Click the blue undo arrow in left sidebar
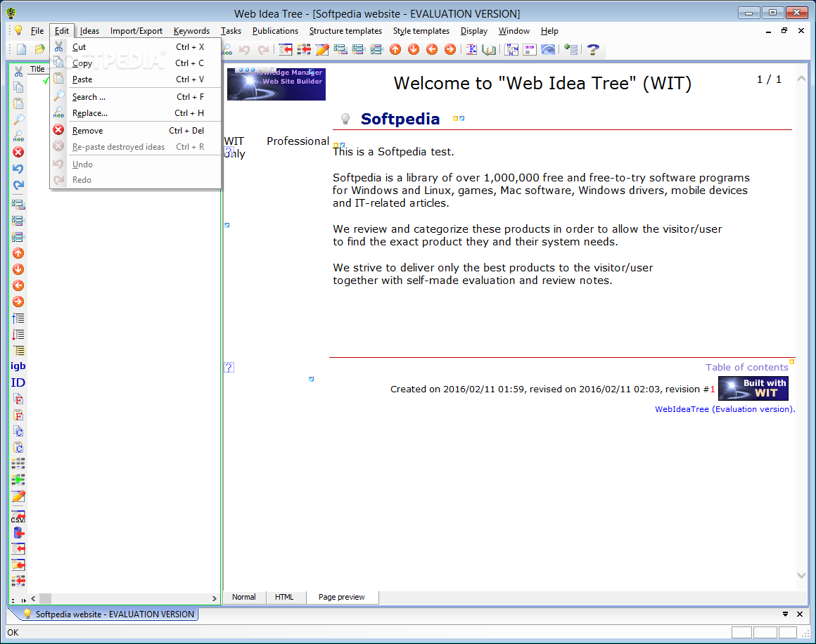This screenshot has width=816, height=644. tap(18, 169)
